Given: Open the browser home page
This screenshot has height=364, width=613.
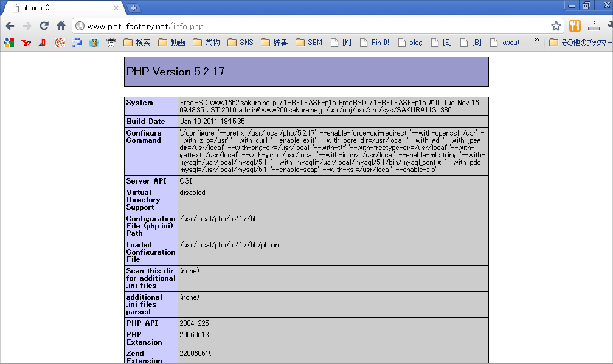Looking at the screenshot, I should point(61,26).
